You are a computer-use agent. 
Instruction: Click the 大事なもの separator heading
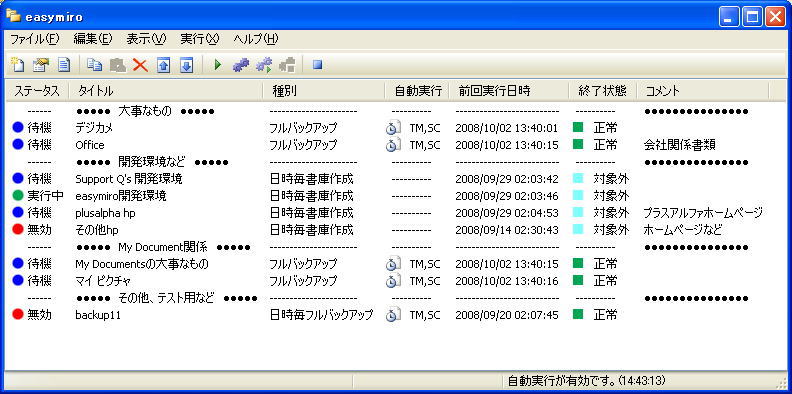coord(145,111)
